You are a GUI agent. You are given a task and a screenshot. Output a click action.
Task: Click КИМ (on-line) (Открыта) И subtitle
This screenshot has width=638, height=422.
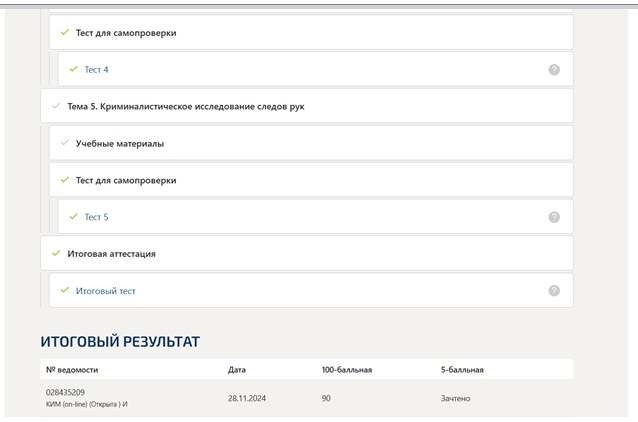click(x=87, y=405)
